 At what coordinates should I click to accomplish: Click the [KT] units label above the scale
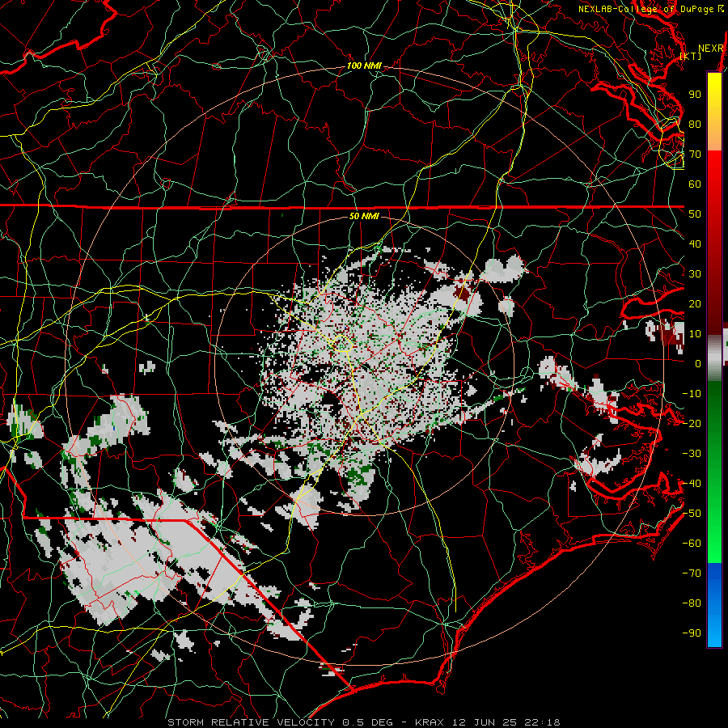pos(691,56)
